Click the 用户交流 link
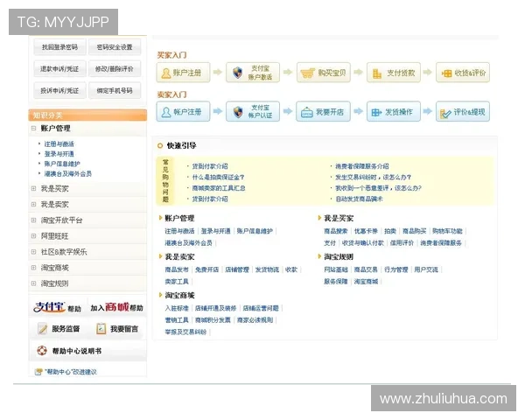Screen dimensions: 525x420 (x=426, y=269)
